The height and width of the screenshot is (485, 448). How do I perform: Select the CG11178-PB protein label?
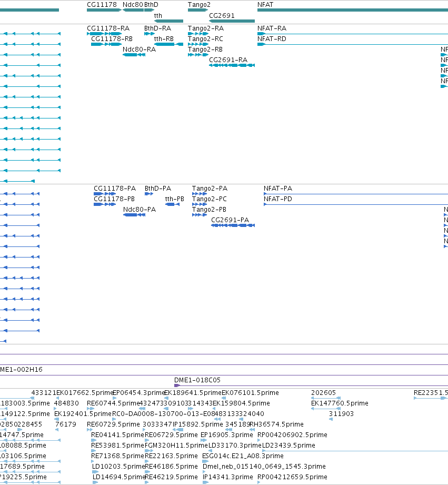pyautogui.click(x=114, y=199)
